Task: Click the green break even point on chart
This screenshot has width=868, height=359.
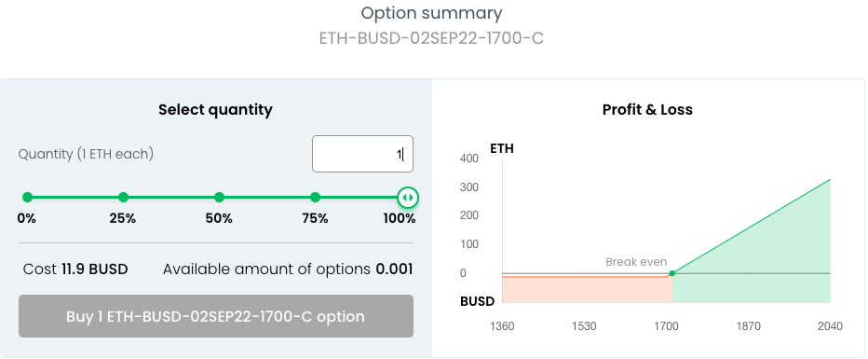Action: (x=671, y=273)
